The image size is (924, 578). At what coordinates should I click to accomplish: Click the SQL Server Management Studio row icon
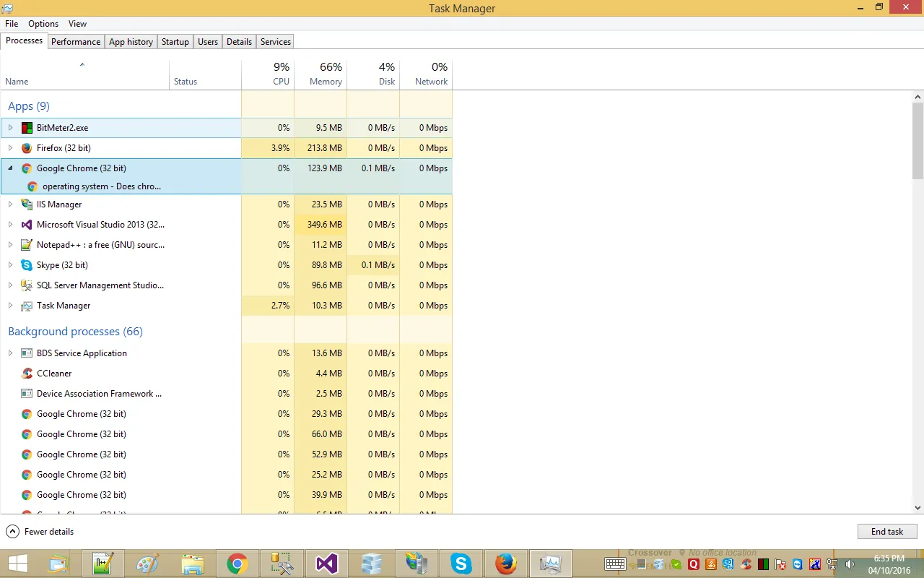coord(27,285)
